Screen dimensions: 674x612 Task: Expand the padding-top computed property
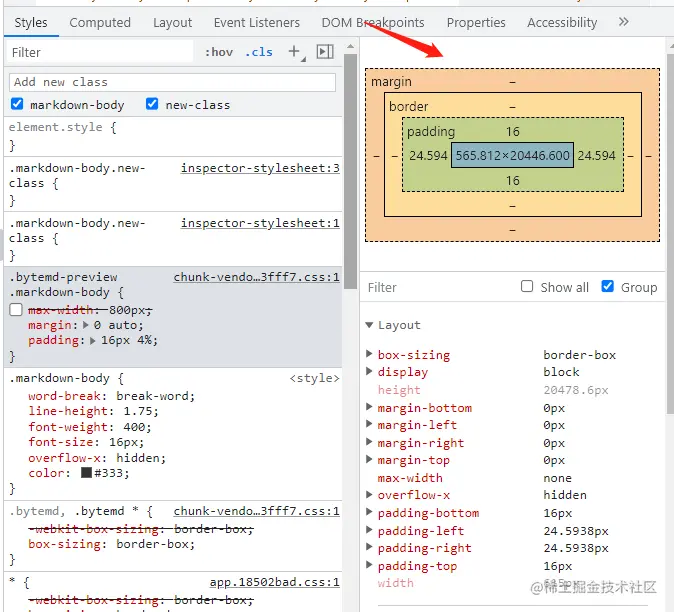click(x=369, y=565)
